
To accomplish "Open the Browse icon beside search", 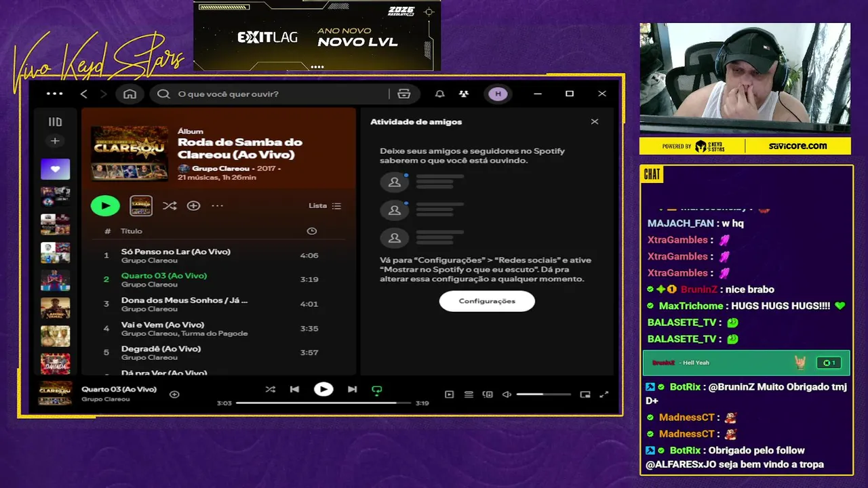I will click(404, 94).
